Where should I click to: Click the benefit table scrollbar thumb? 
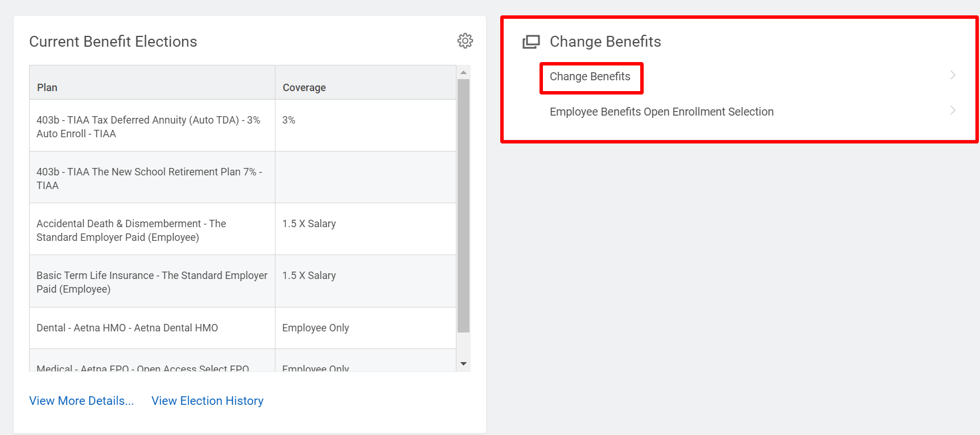(x=463, y=206)
